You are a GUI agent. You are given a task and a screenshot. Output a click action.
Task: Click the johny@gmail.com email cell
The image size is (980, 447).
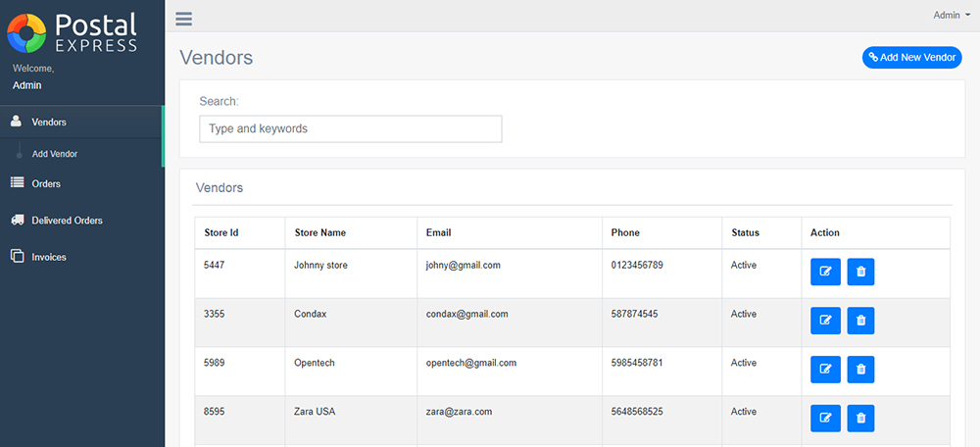pos(464,265)
